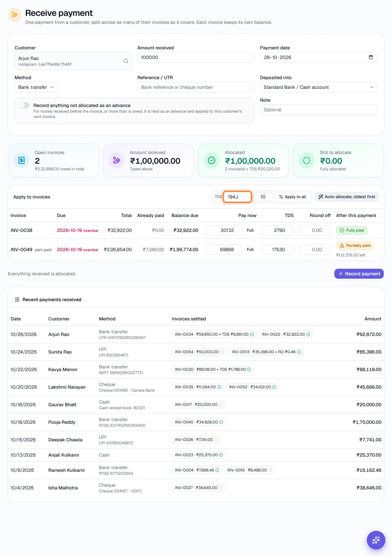Click the settled check icon on INV-0035 chip
392x556 pixels.
pos(219,387)
